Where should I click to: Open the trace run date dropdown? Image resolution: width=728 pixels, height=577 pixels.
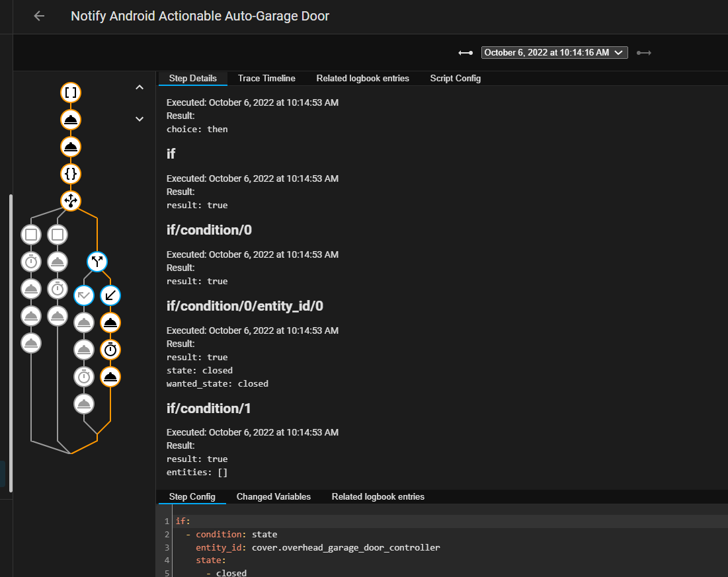[x=554, y=52]
